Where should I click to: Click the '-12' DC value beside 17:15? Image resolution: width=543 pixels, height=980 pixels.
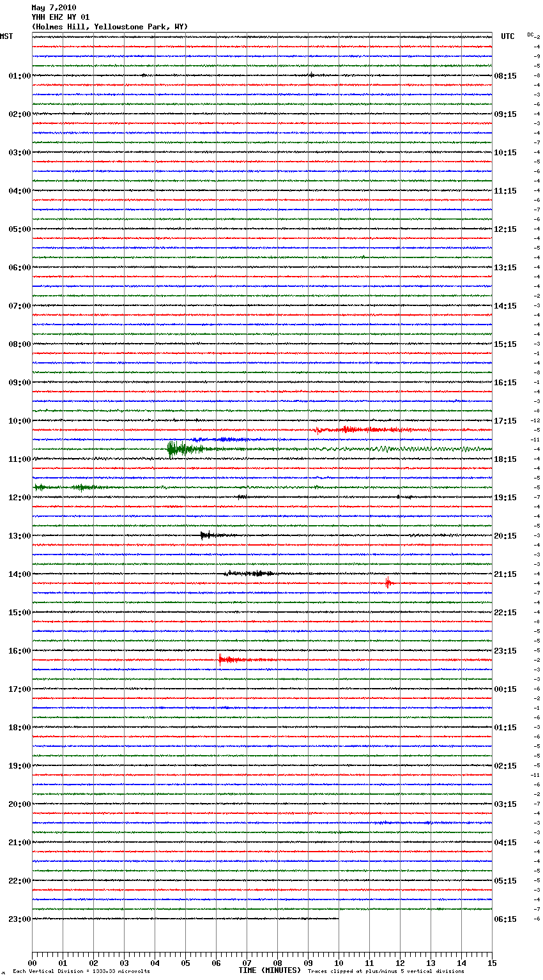click(x=535, y=421)
